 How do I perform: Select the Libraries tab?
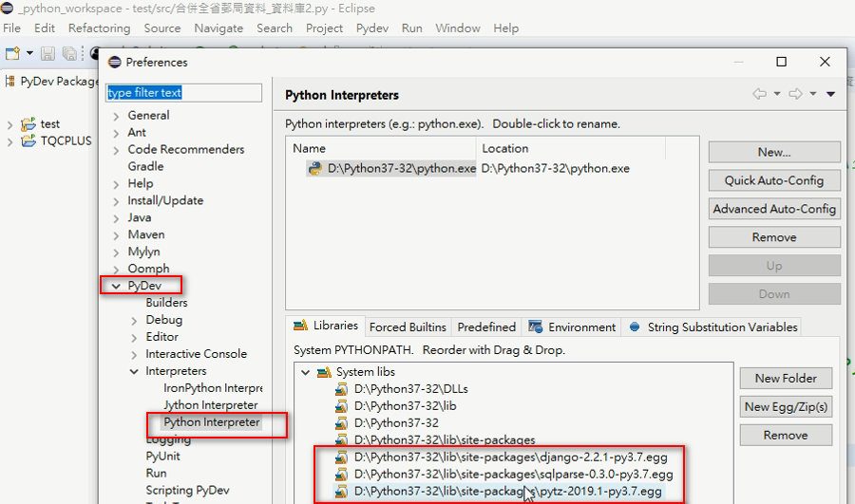[x=326, y=326]
